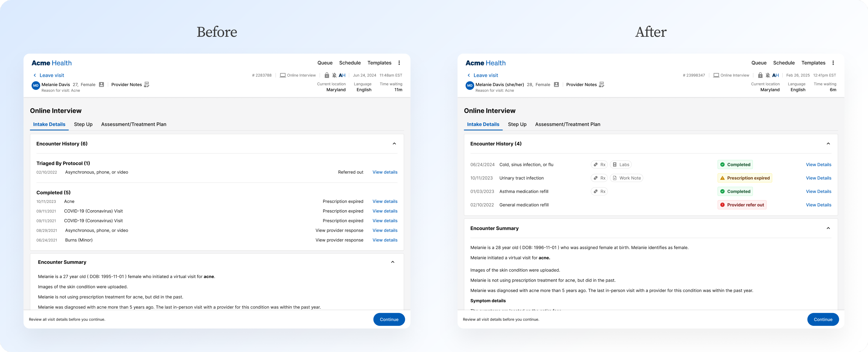The image size is (868, 352).
Task: Switch to the Step Up tab in the After panel
Action: (517, 124)
